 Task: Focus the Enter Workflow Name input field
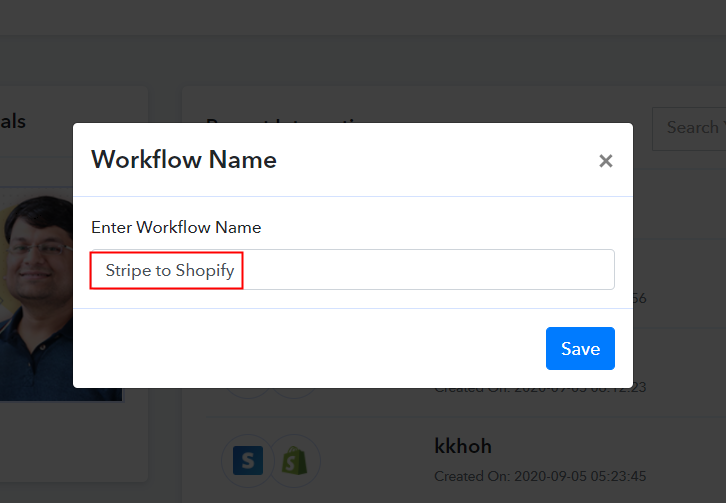(x=353, y=270)
